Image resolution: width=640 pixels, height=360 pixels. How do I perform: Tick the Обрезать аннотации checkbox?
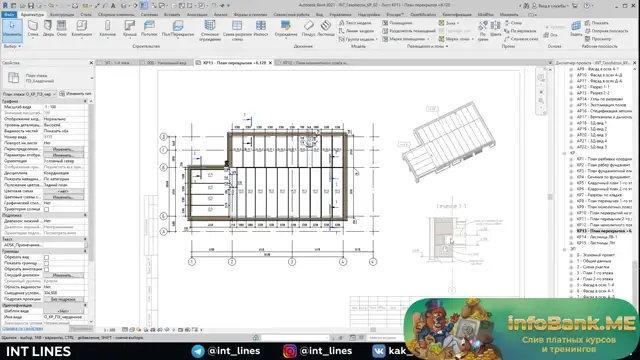click(47, 269)
